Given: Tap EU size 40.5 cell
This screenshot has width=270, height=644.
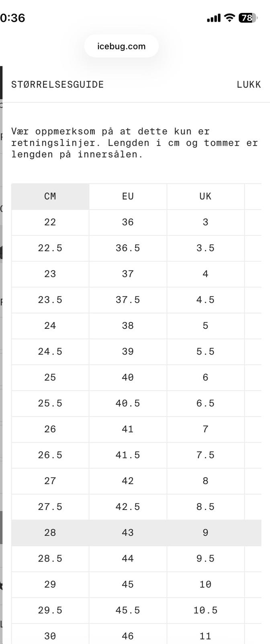Looking at the screenshot, I should click(x=128, y=403).
